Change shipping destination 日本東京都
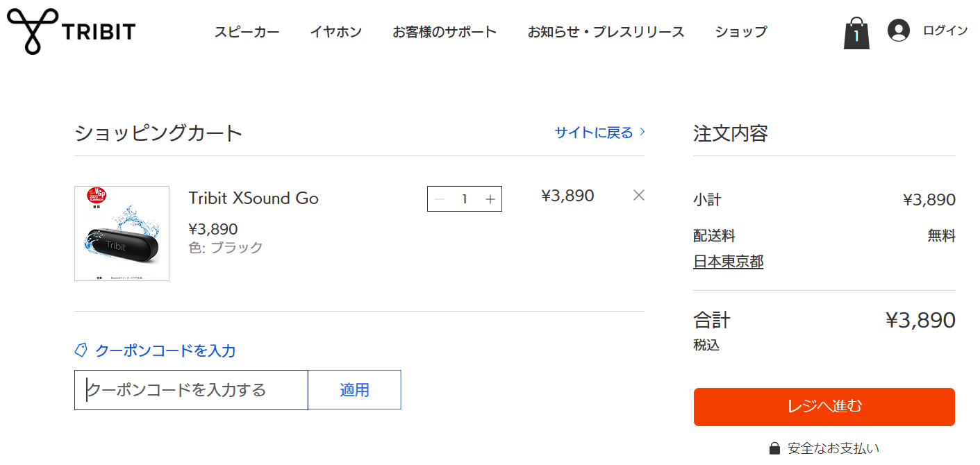Viewport: 980px width, 465px height. tap(728, 262)
